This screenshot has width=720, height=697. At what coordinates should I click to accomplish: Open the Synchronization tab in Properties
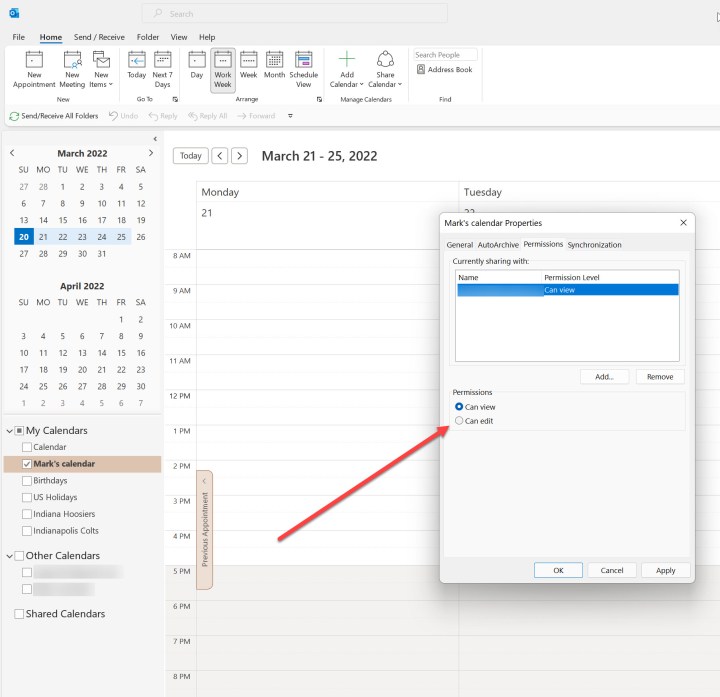[594, 245]
